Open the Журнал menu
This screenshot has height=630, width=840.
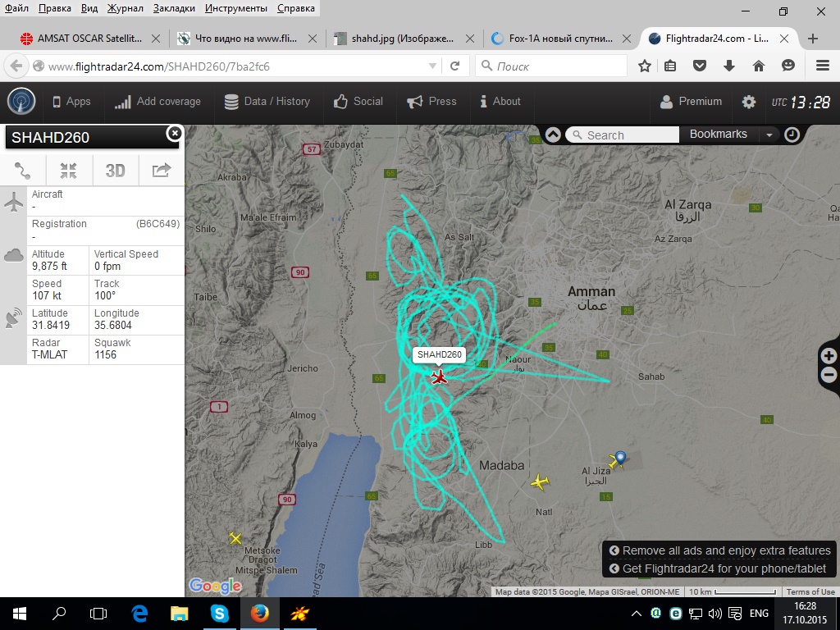tap(125, 8)
